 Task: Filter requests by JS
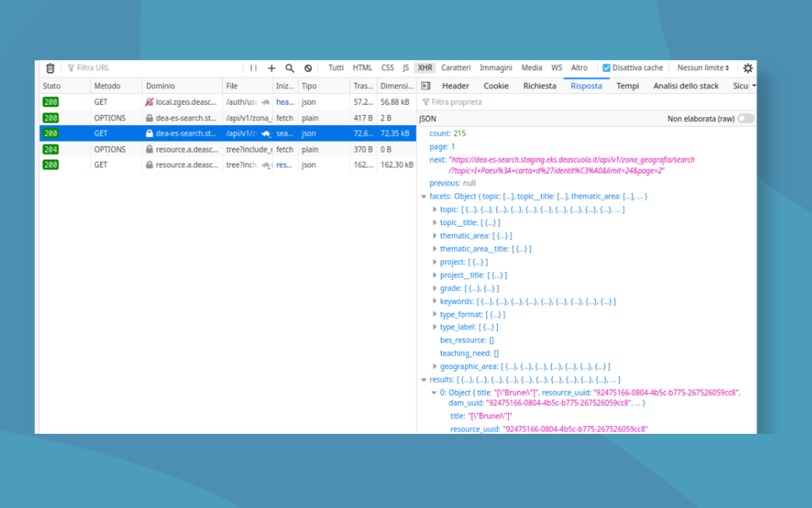[x=405, y=68]
